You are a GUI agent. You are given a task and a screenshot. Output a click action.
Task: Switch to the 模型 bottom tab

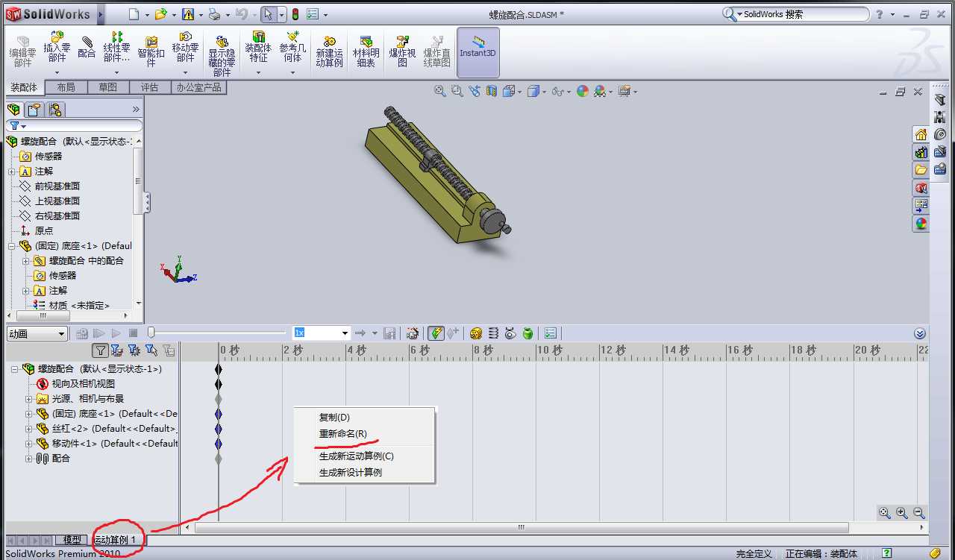[x=72, y=540]
